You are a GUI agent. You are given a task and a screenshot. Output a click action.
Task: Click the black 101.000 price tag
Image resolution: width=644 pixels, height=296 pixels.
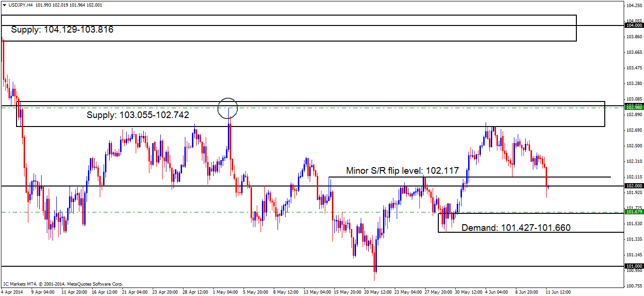pos(634,266)
